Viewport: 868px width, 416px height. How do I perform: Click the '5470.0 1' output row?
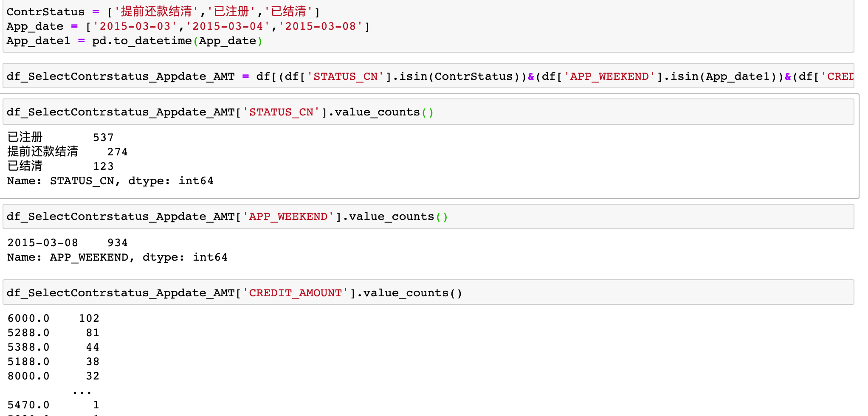tap(54, 405)
